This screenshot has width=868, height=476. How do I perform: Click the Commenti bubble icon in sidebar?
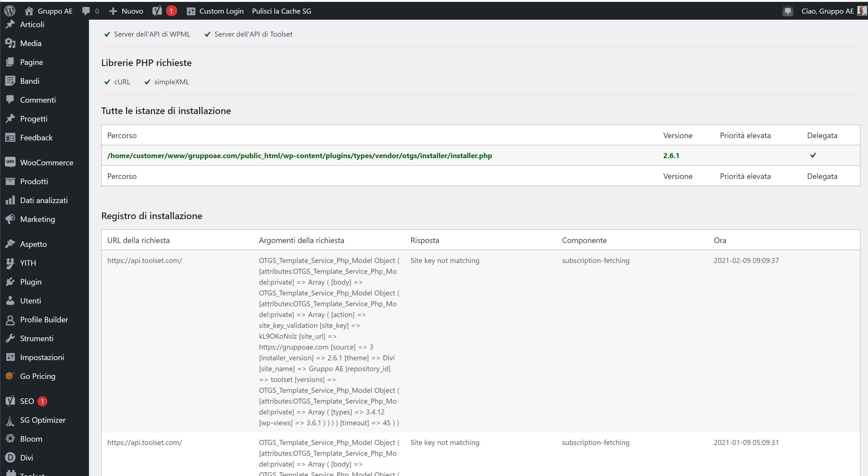click(x=10, y=100)
